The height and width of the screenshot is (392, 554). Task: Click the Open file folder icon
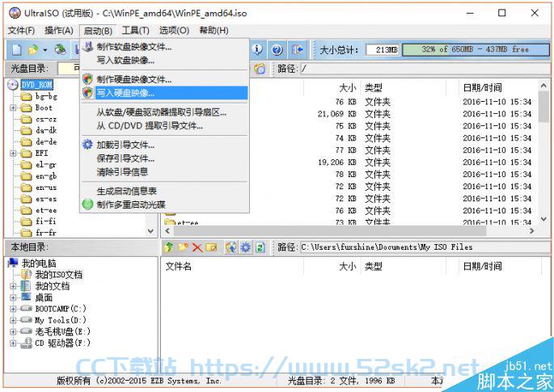coord(33,49)
